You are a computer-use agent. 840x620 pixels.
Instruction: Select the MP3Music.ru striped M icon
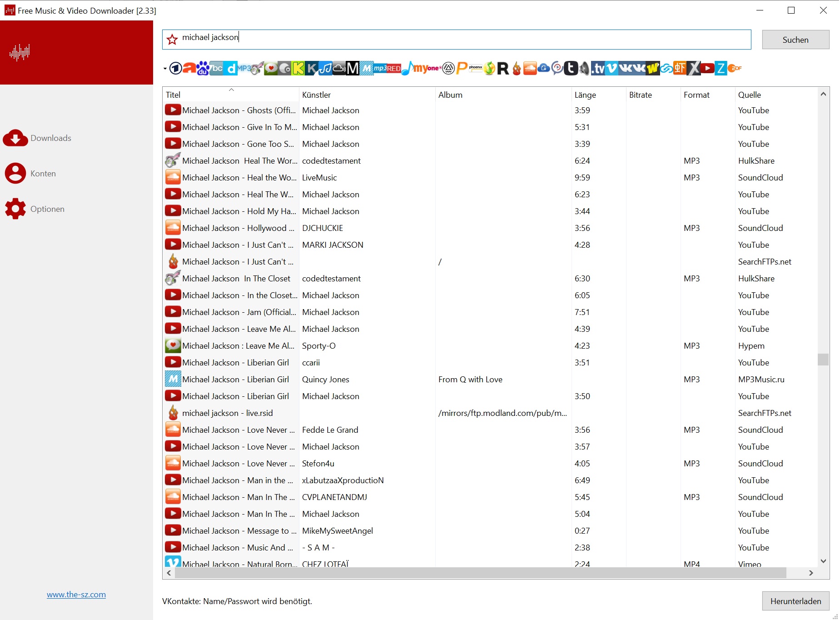point(367,68)
